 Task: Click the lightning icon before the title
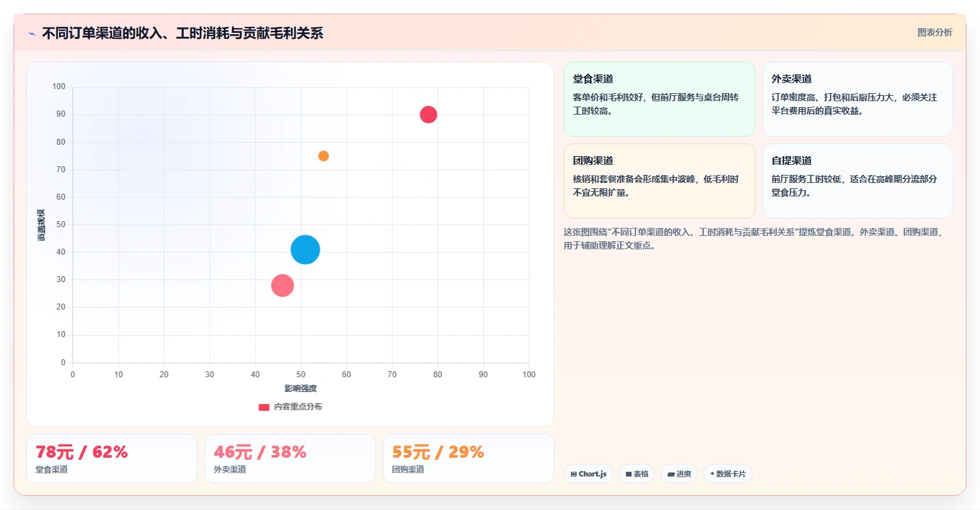click(32, 34)
